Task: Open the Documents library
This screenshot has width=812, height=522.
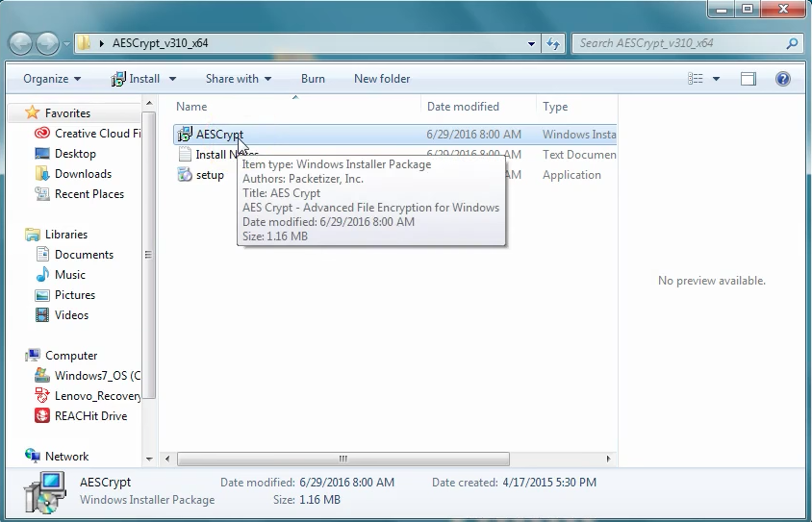Action: tap(84, 255)
